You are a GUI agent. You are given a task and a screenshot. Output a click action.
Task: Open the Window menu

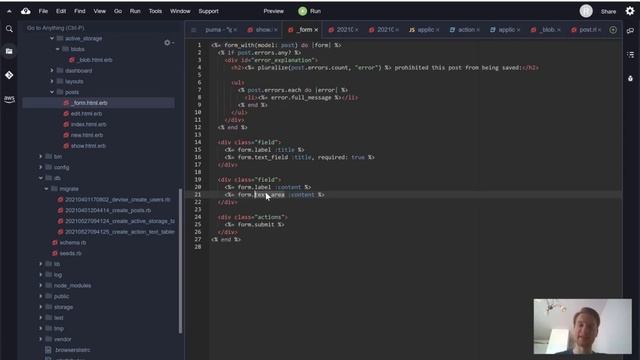coord(180,11)
